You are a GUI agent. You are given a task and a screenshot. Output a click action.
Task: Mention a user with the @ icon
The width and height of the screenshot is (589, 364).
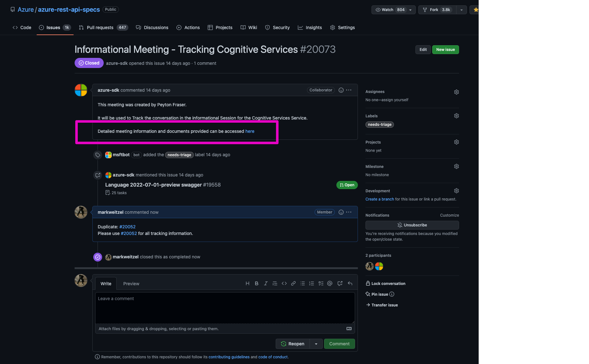[x=330, y=284]
